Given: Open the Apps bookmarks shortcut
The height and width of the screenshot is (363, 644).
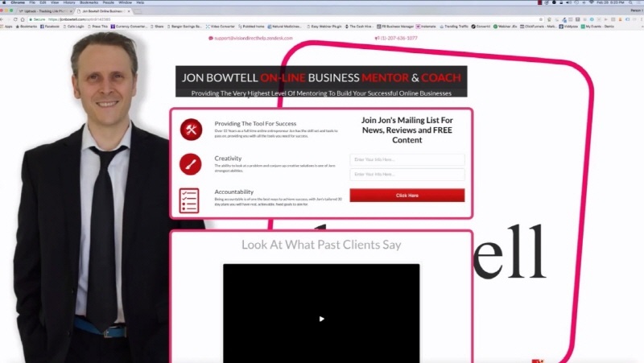Looking at the screenshot, I should pos(7,27).
